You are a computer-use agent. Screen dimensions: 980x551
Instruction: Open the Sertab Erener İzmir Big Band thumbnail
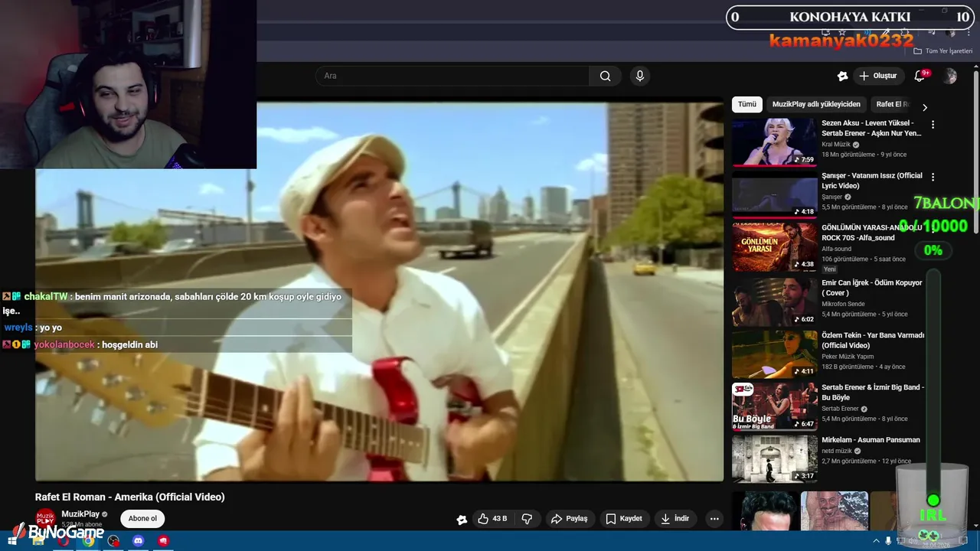tap(775, 407)
